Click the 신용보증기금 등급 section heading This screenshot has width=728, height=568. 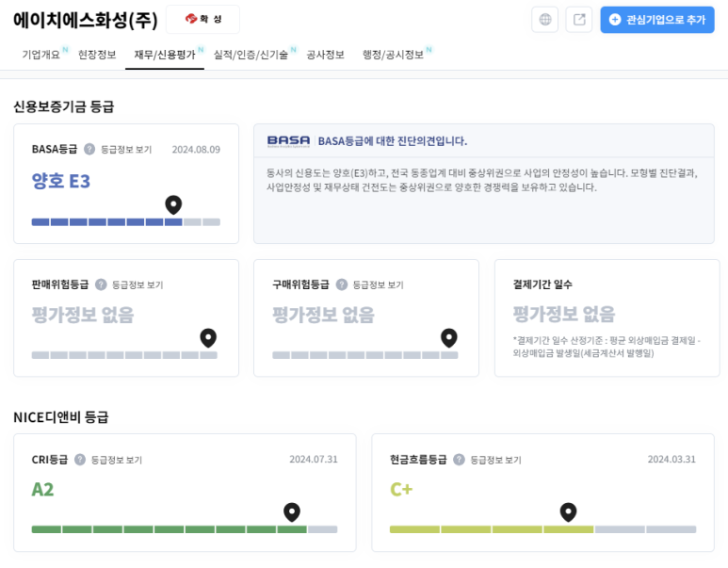[x=64, y=106]
